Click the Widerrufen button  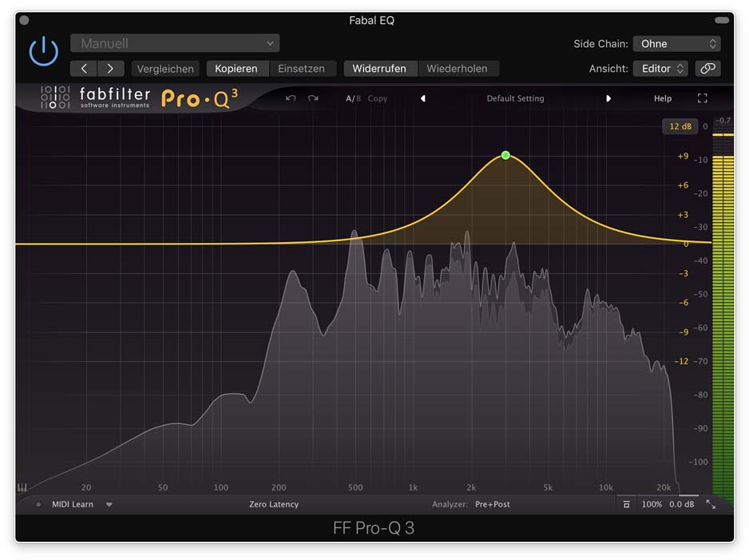pyautogui.click(x=379, y=69)
